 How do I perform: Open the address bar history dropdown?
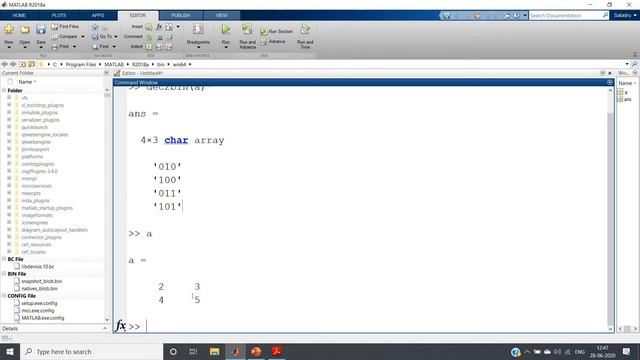point(627,64)
